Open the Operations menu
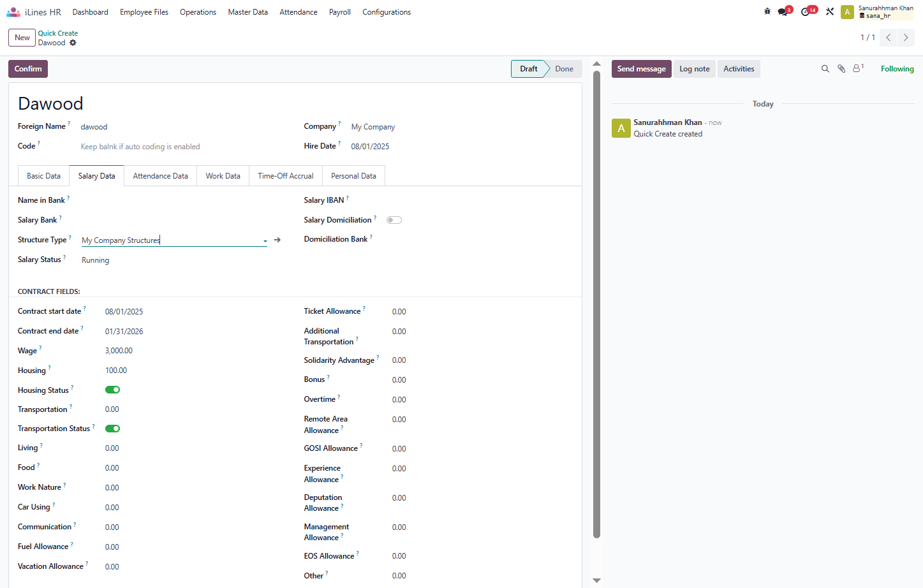The width and height of the screenshot is (923, 588). [198, 12]
